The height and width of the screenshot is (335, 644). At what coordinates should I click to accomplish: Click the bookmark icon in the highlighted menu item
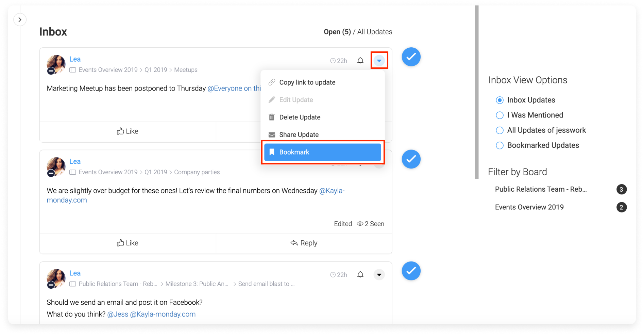272,152
